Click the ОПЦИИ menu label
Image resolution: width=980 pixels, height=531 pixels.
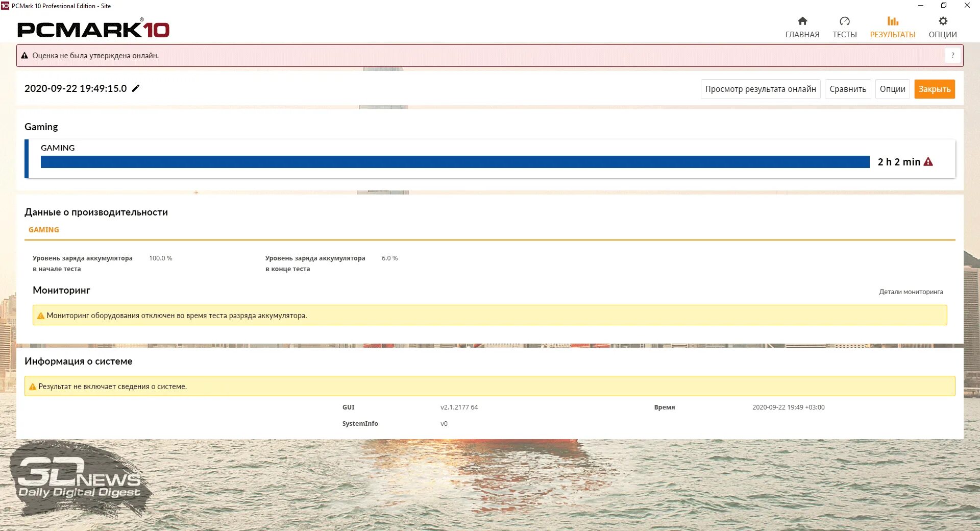pos(943,35)
